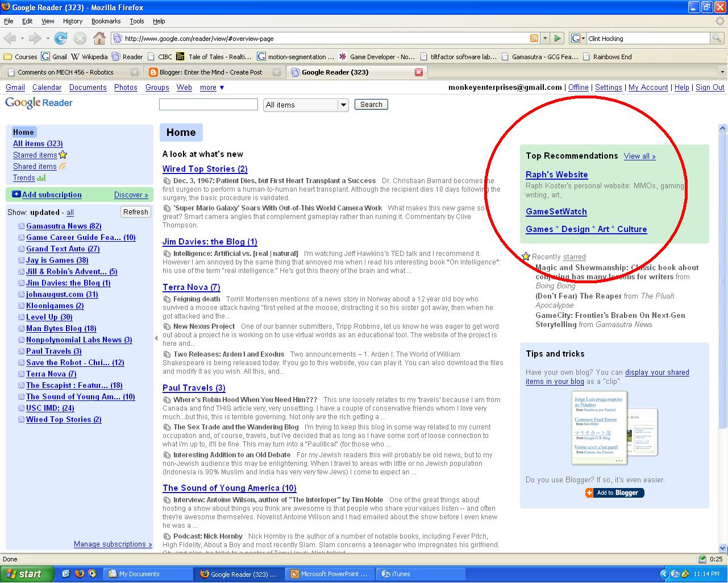Click the green Go arrow button
Image resolution: width=728 pixels, height=583 pixels.
[x=558, y=38]
